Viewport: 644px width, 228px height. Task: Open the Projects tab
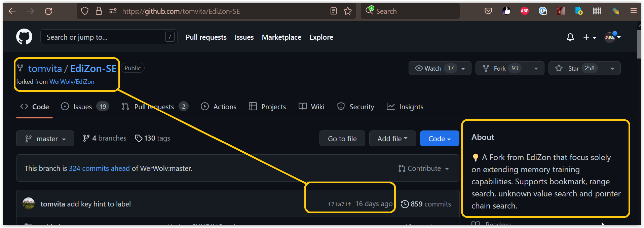[267, 107]
